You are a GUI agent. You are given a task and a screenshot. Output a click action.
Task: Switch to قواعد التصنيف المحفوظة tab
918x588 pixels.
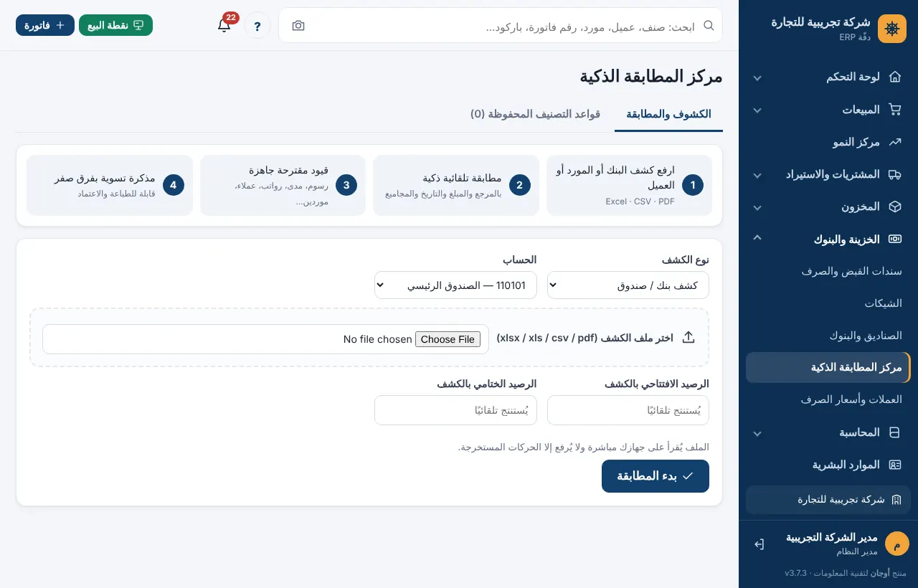pos(535,114)
